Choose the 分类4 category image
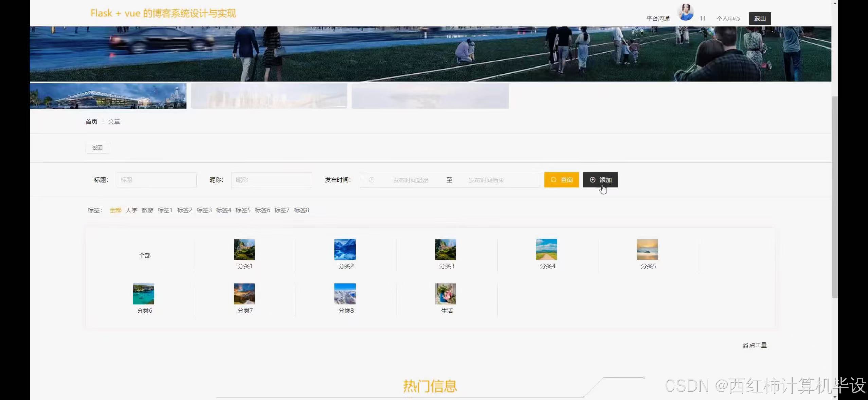This screenshot has height=400, width=868. click(x=546, y=249)
